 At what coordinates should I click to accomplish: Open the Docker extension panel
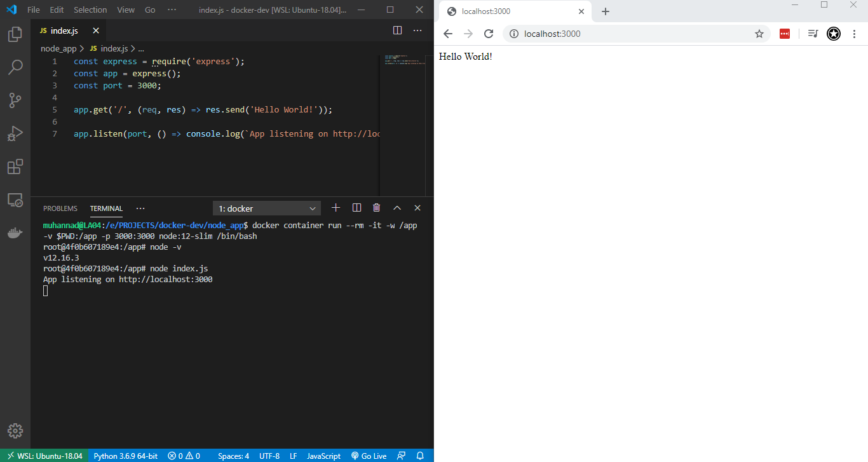15,232
